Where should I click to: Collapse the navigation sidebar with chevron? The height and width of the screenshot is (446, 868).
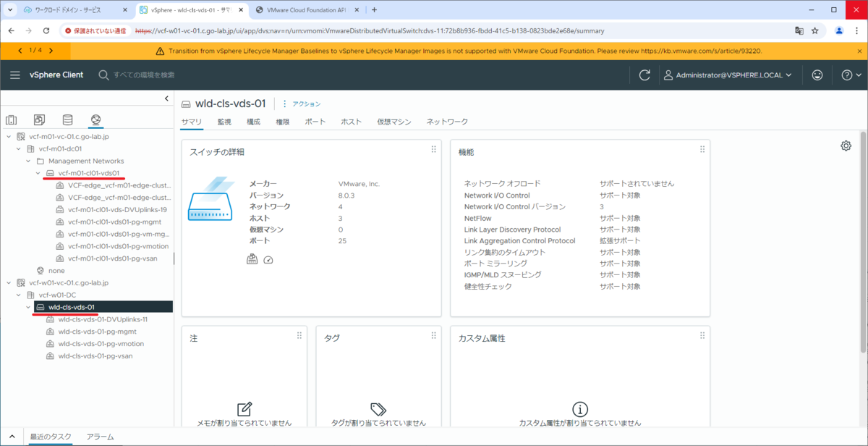coord(166,98)
